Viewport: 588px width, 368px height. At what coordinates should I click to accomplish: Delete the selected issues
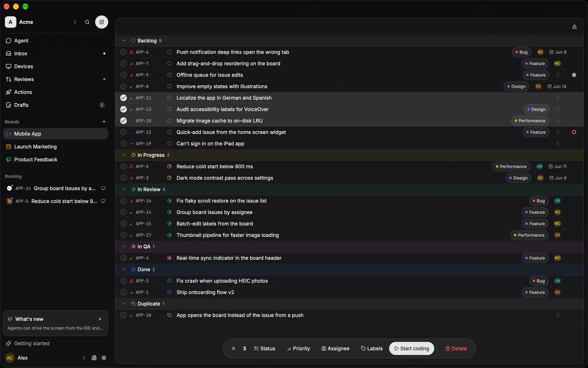[x=456, y=348]
